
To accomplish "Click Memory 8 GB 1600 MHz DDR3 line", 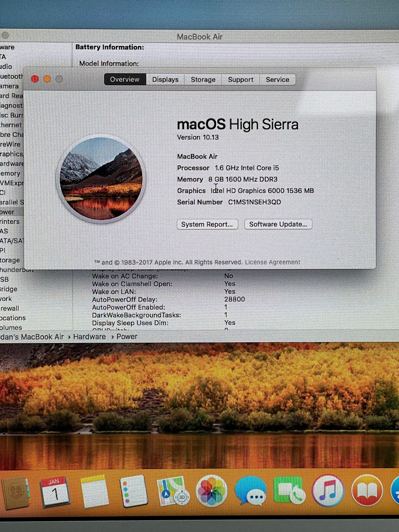I will [227, 179].
